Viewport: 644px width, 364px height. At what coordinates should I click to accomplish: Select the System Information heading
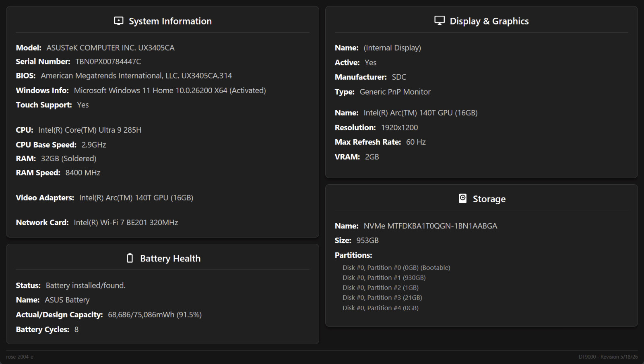tap(170, 21)
